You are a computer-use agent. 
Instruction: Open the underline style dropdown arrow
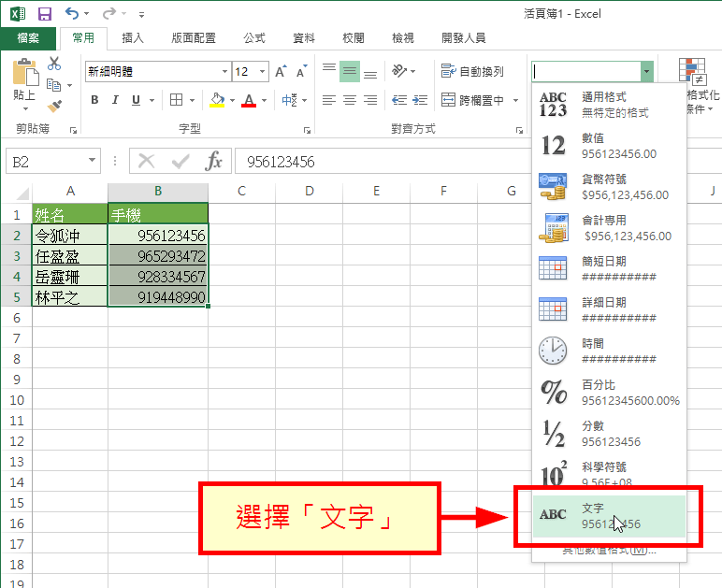(x=152, y=100)
